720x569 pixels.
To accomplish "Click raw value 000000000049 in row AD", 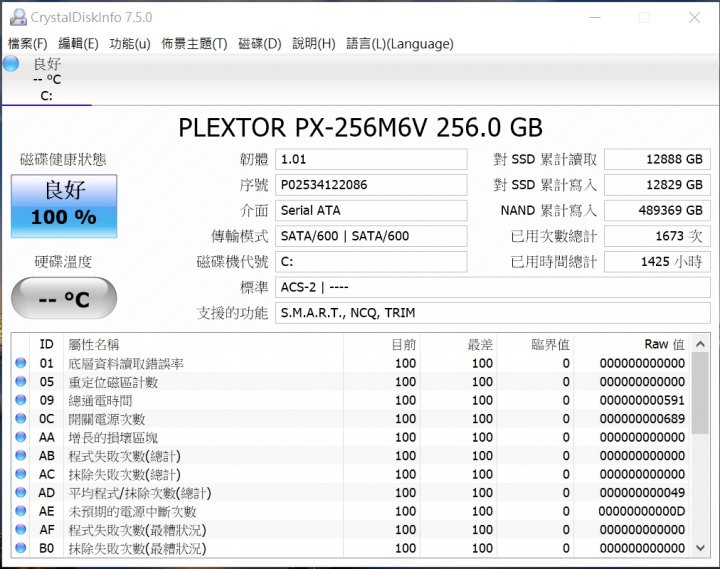I will pos(642,492).
